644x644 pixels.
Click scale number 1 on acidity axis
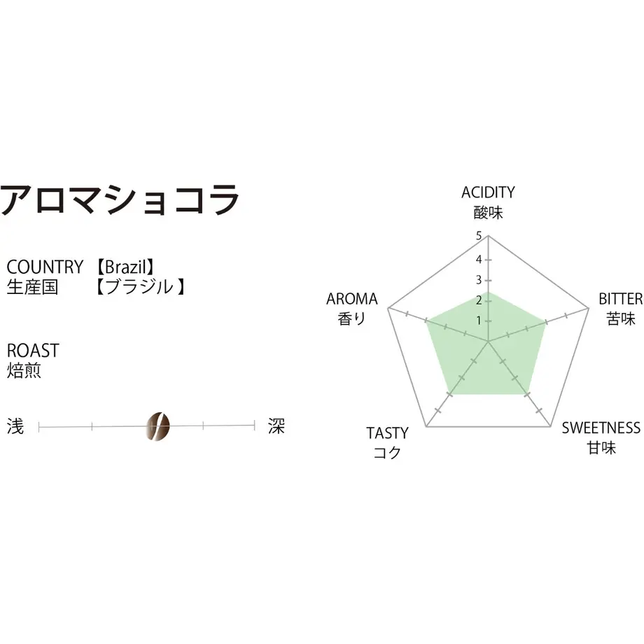[479, 321]
